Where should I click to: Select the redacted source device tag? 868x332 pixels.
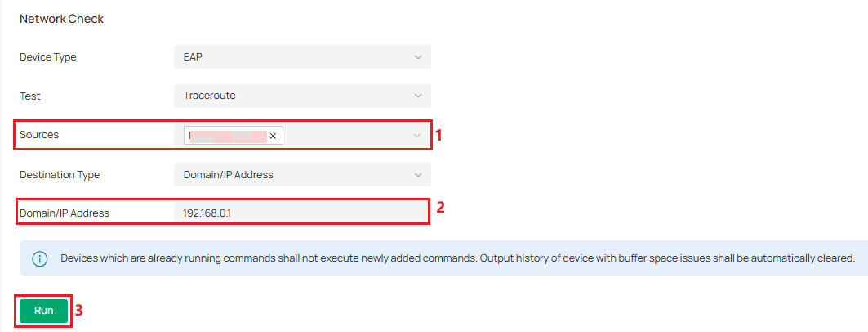pos(227,136)
